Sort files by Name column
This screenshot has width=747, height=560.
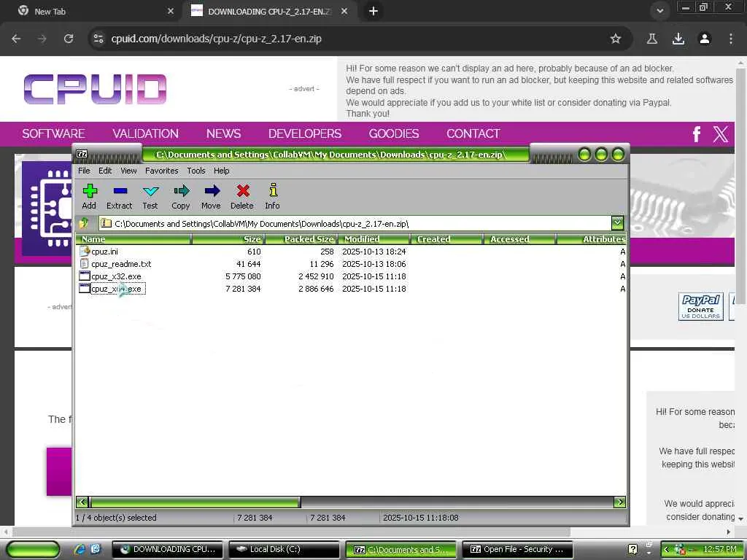pyautogui.click(x=134, y=239)
